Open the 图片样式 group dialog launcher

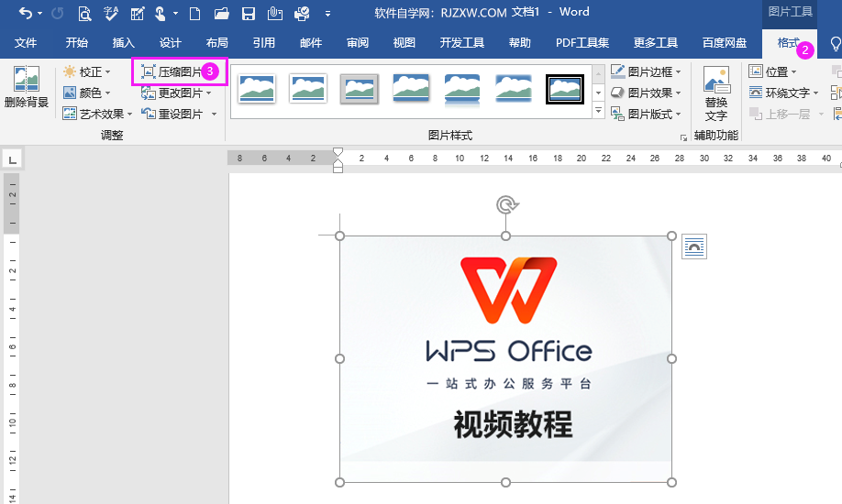(683, 138)
